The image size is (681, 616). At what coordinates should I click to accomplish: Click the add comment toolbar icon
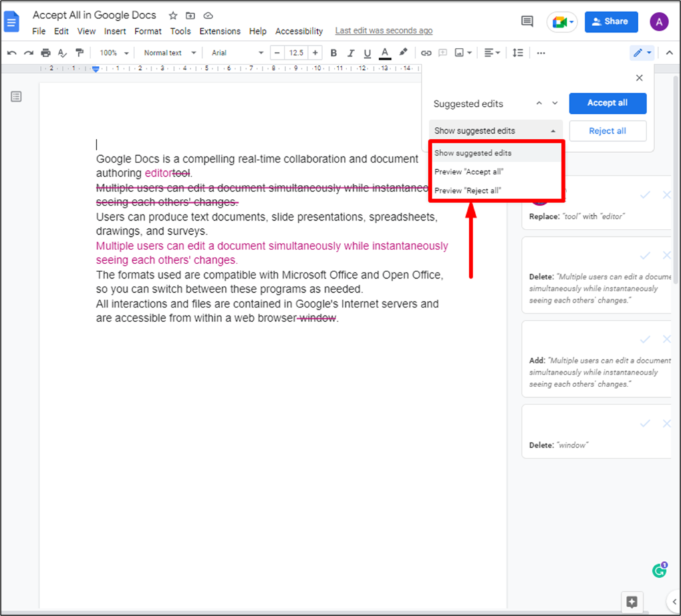(442, 53)
